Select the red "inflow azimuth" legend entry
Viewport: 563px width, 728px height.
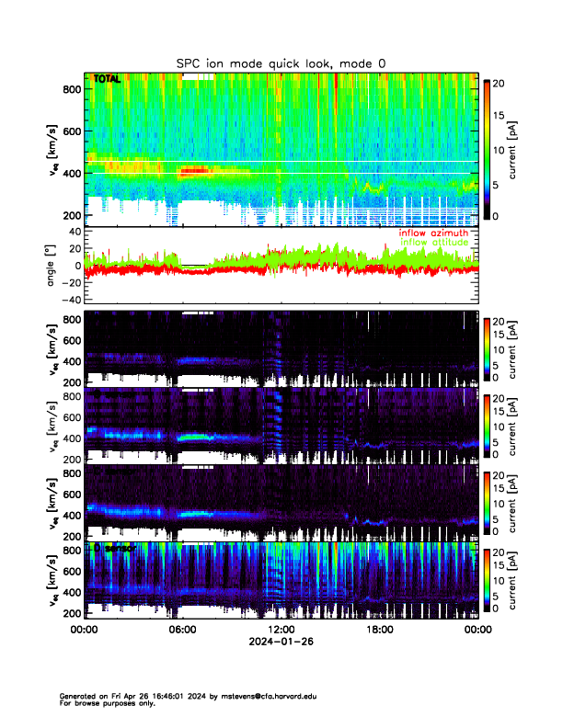click(438, 233)
